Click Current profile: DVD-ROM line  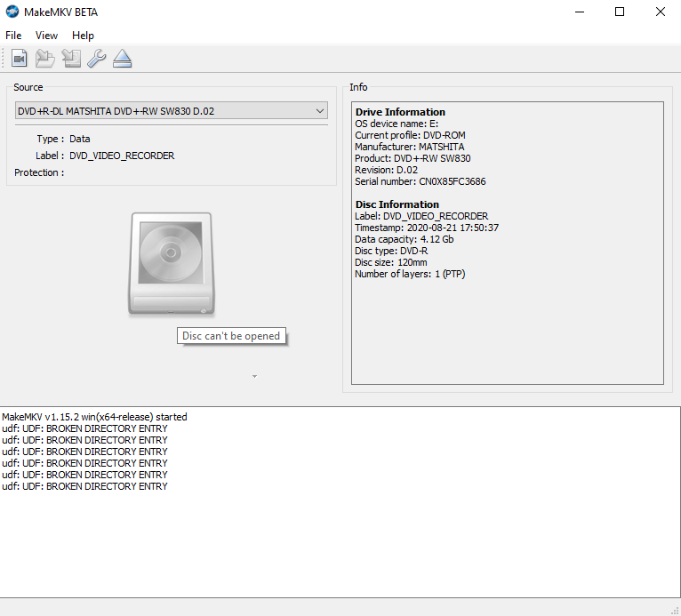point(410,135)
